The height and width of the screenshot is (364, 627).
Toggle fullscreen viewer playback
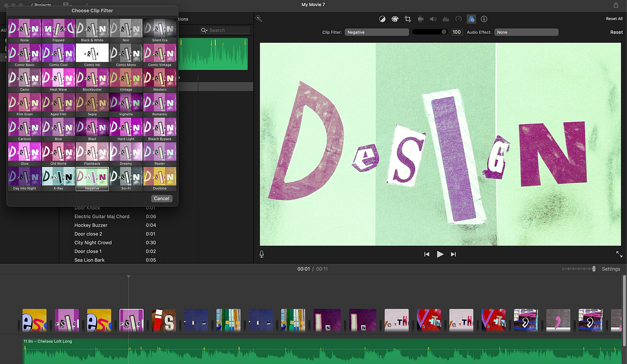(x=619, y=254)
